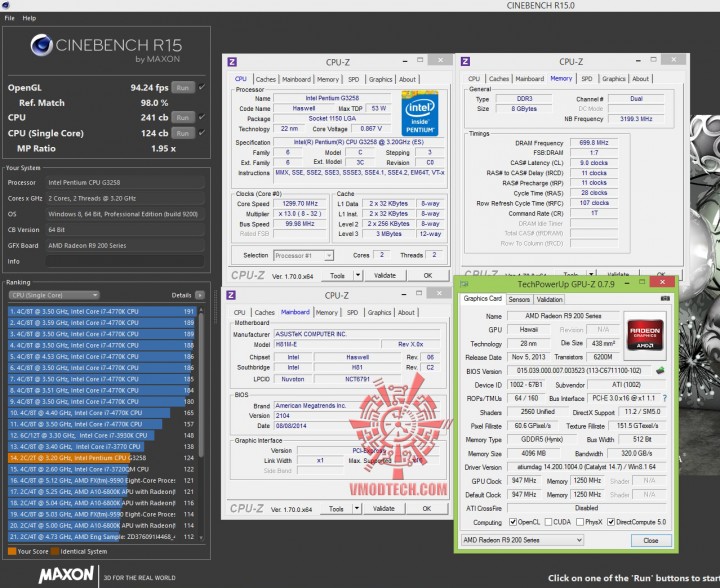Viewport: 720px width, 588px height.
Task: Click the Cinebench app icon in the title bar
Action: tap(4, 5)
